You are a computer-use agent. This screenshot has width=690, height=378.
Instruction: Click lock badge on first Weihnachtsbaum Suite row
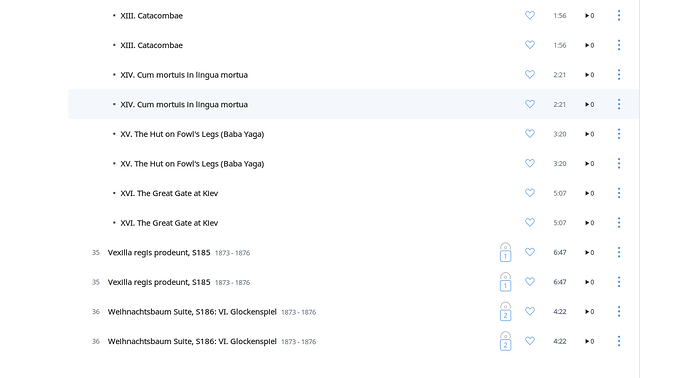click(x=505, y=312)
